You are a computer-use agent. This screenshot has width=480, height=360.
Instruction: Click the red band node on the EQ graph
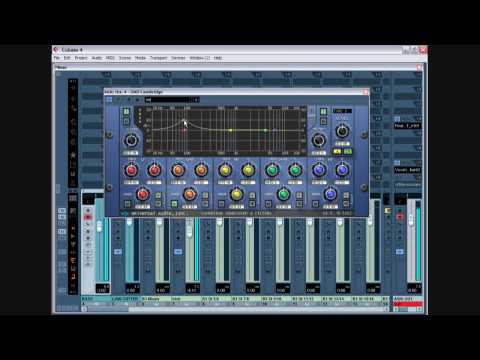pos(184,130)
